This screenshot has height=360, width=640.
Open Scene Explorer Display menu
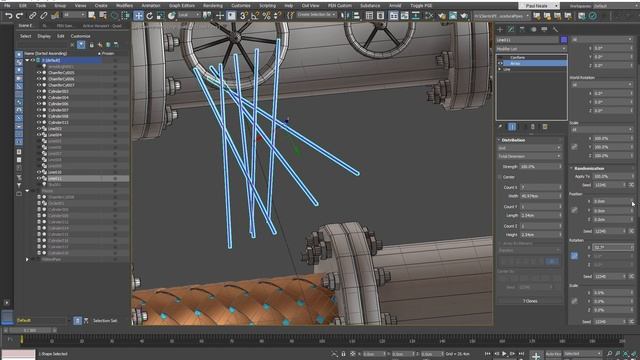(44, 36)
